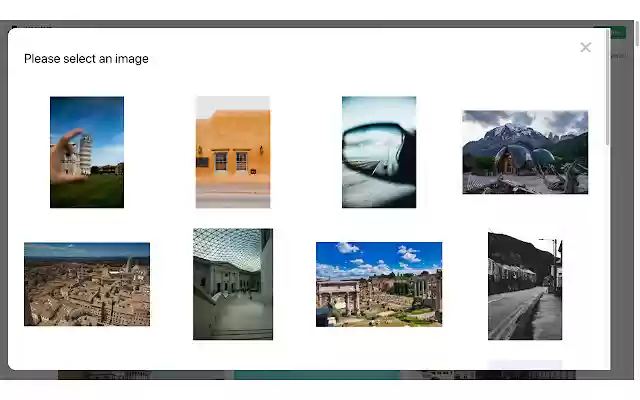Close the image selection dialog
The height and width of the screenshot is (400, 640).
pyautogui.click(x=585, y=47)
